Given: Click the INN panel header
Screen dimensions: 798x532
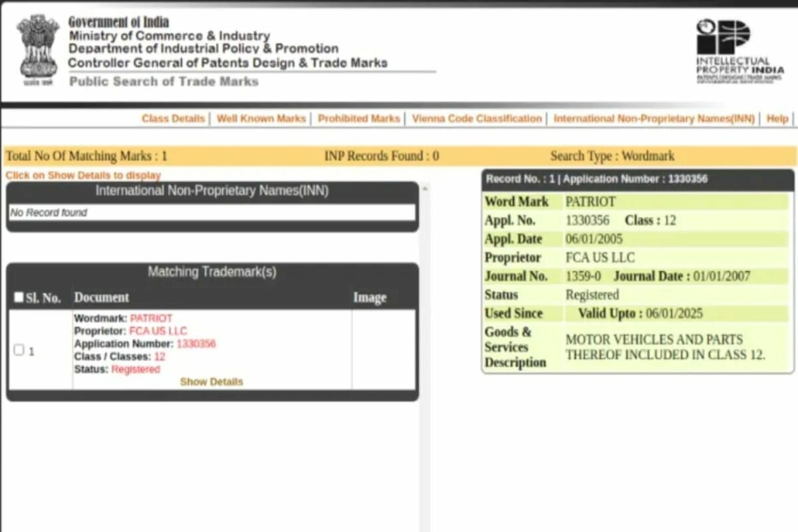Looking at the screenshot, I should coord(212,191).
